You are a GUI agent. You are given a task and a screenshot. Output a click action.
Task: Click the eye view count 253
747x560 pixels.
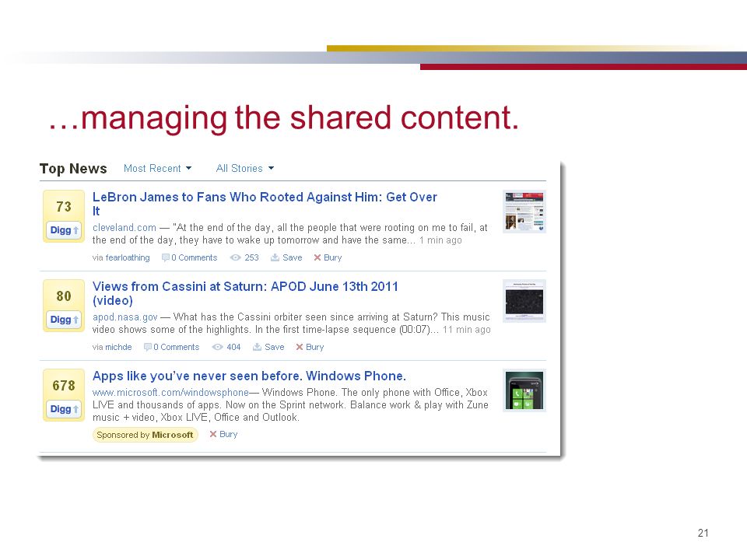244,257
